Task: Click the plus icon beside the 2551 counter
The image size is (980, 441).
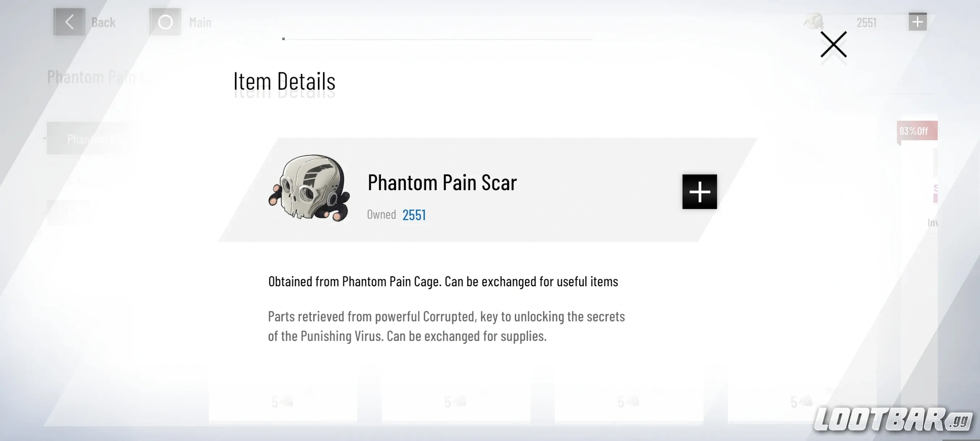Action: coord(918,22)
